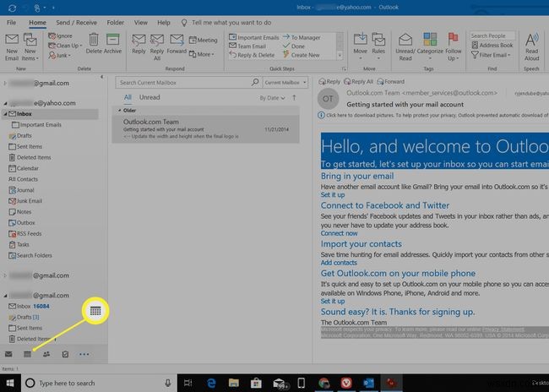Click the Search Current Mailbox field
The width and height of the screenshot is (549, 392).
[188, 83]
